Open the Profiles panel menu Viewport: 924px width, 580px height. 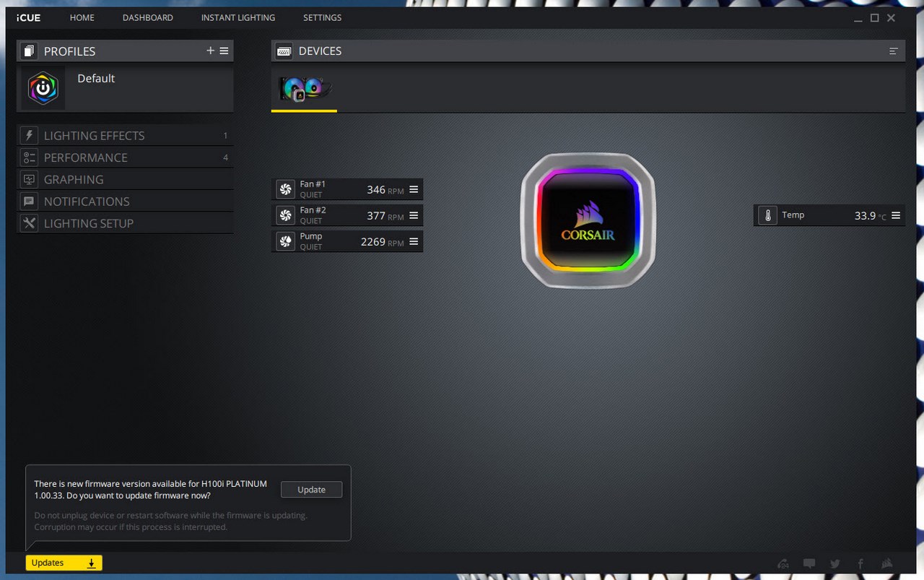click(x=225, y=51)
